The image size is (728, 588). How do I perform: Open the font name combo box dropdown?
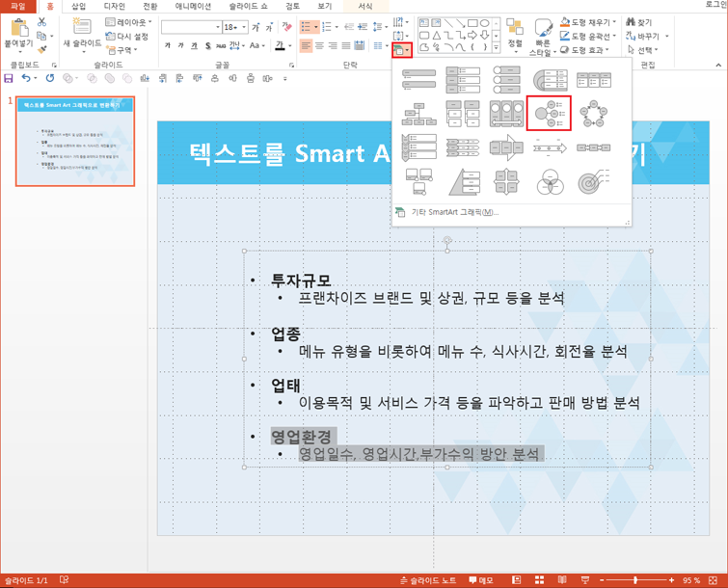(218, 27)
